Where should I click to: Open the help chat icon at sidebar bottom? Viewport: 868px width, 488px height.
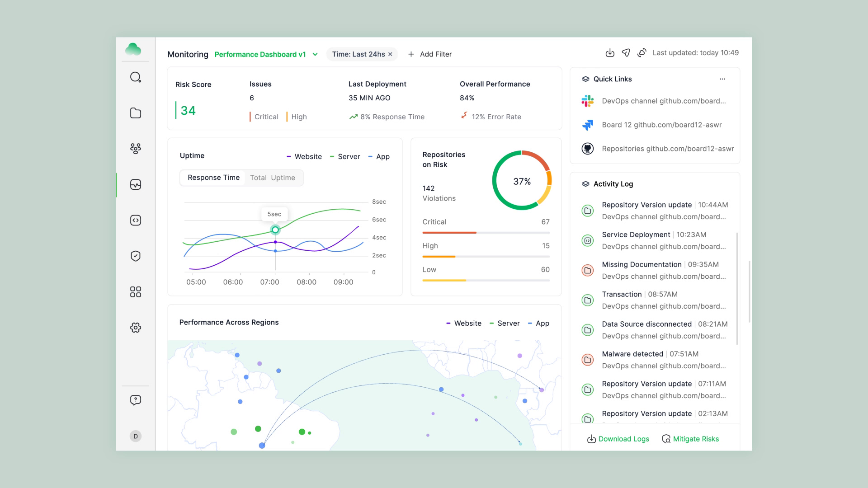coord(135,399)
